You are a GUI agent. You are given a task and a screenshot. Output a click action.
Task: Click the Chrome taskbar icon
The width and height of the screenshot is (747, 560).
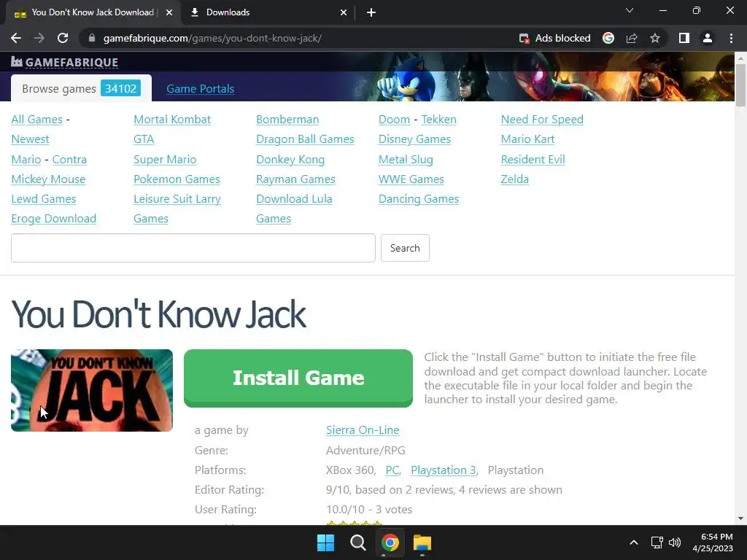[x=390, y=542]
